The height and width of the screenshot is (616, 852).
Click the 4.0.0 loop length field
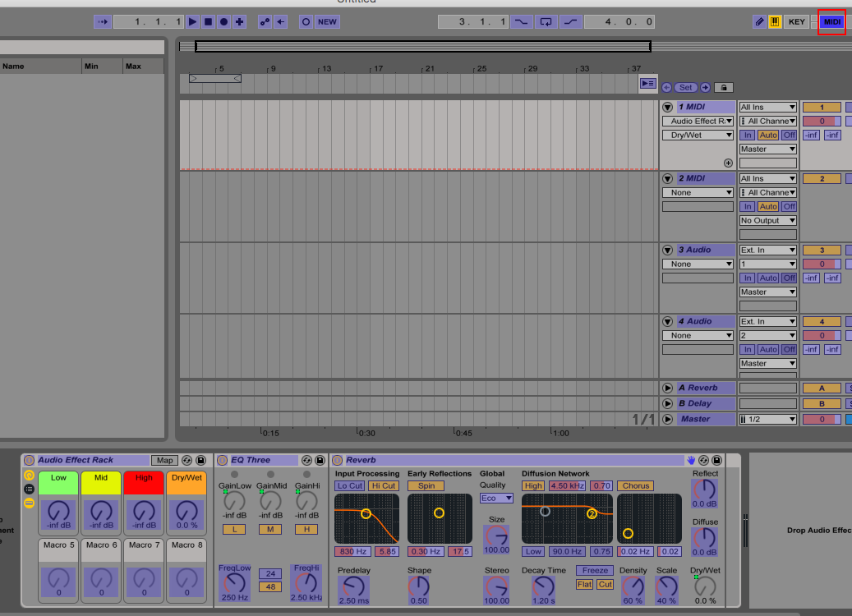pyautogui.click(x=619, y=21)
